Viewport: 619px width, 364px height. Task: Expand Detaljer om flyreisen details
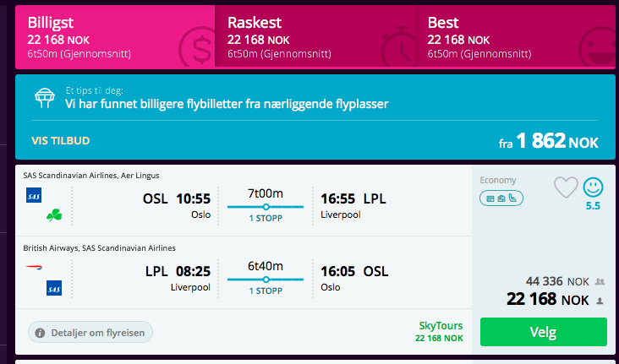[90, 333]
